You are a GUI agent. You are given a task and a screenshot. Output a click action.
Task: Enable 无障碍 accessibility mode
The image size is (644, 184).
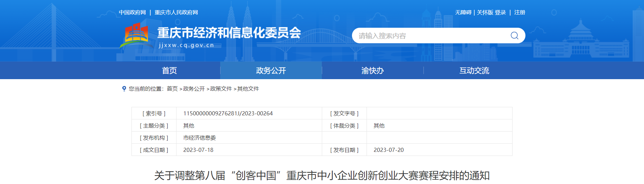click(463, 13)
